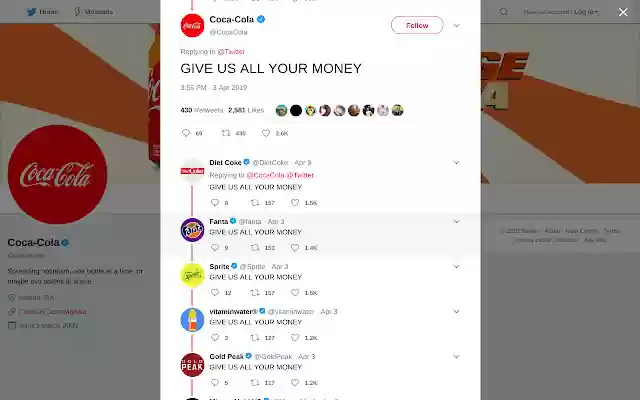Open the Moments tab

(x=93, y=12)
